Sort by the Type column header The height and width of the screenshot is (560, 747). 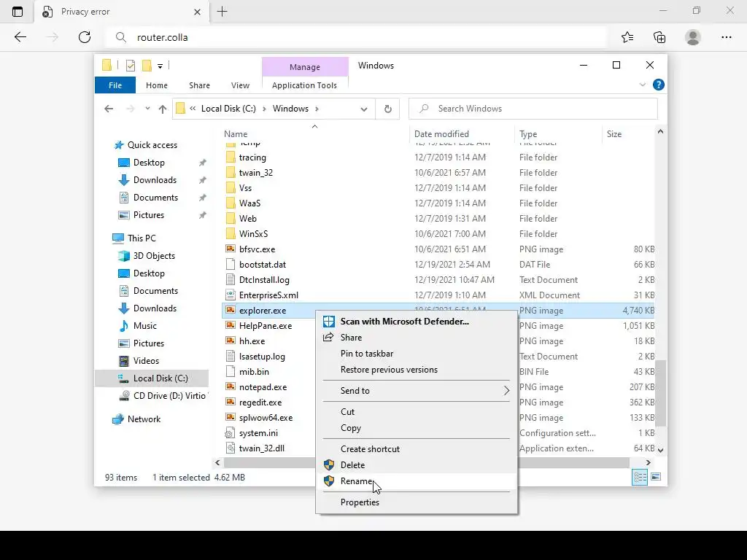tap(558, 134)
